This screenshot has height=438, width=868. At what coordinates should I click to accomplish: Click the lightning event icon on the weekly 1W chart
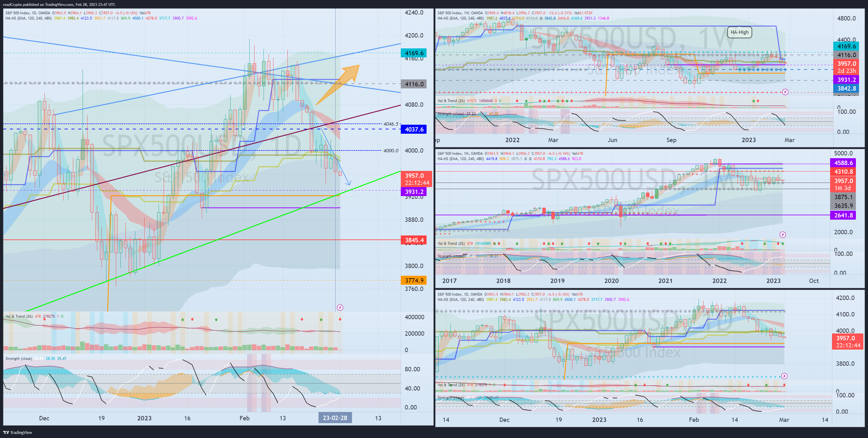pyautogui.click(x=785, y=92)
